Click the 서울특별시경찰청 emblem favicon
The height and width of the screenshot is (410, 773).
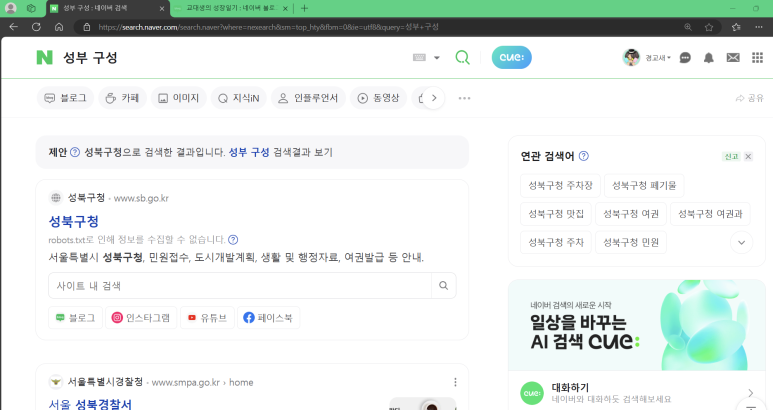pyautogui.click(x=56, y=382)
